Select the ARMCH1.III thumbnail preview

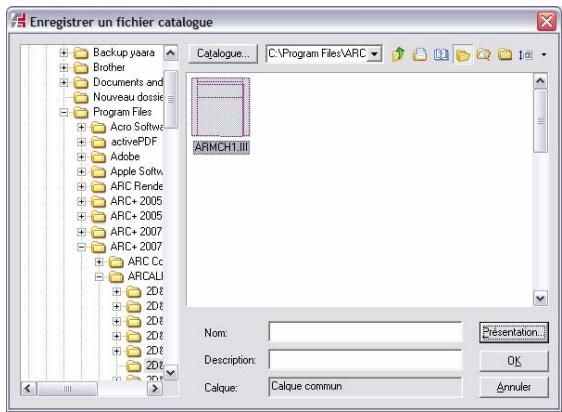pos(220,107)
